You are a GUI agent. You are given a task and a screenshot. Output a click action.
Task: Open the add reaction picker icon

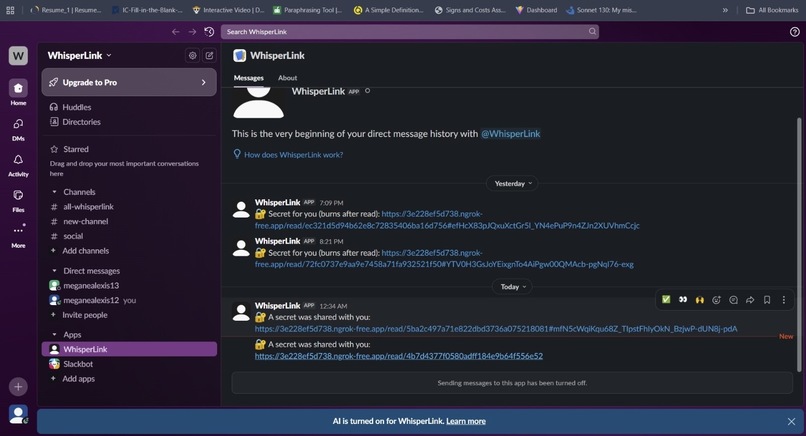717,299
